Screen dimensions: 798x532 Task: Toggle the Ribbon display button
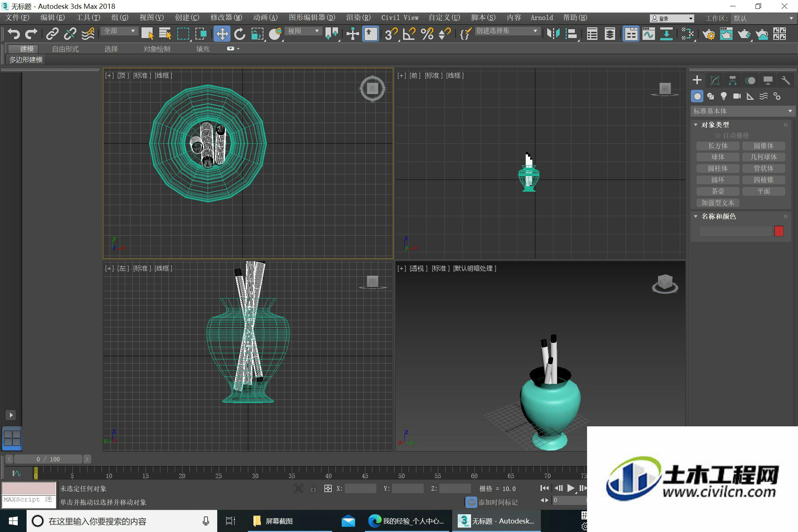point(631,34)
